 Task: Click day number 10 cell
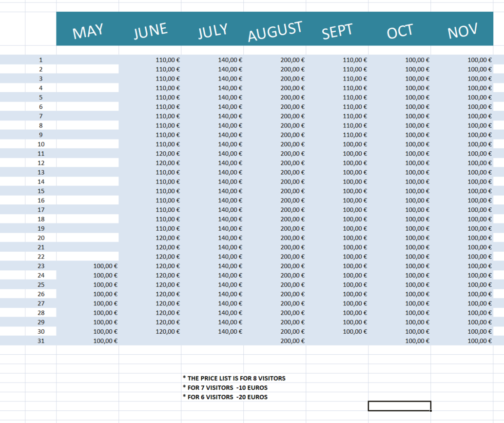pos(41,144)
